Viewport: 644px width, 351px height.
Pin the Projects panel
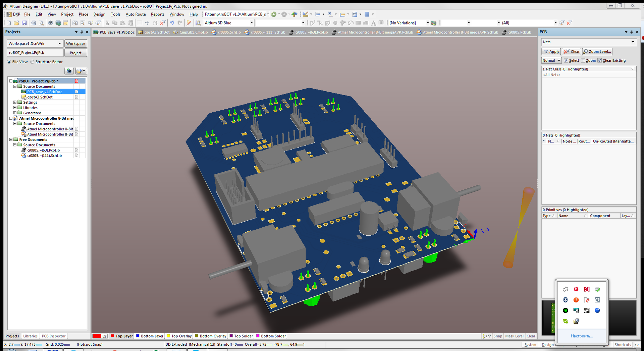tap(82, 32)
